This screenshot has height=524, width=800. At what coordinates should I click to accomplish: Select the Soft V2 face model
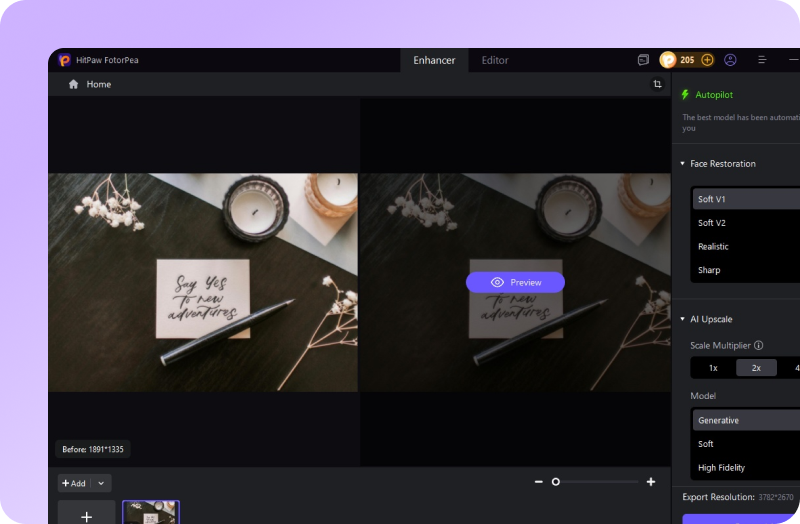pyautogui.click(x=746, y=223)
